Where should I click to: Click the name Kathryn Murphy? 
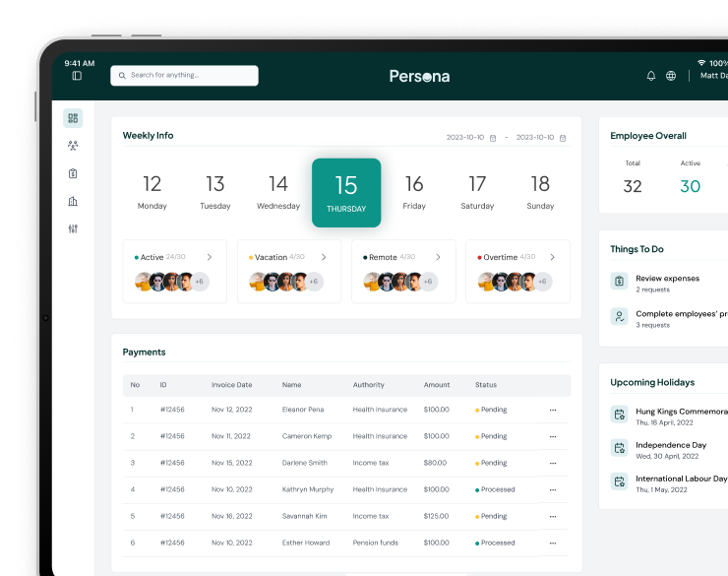click(x=308, y=489)
